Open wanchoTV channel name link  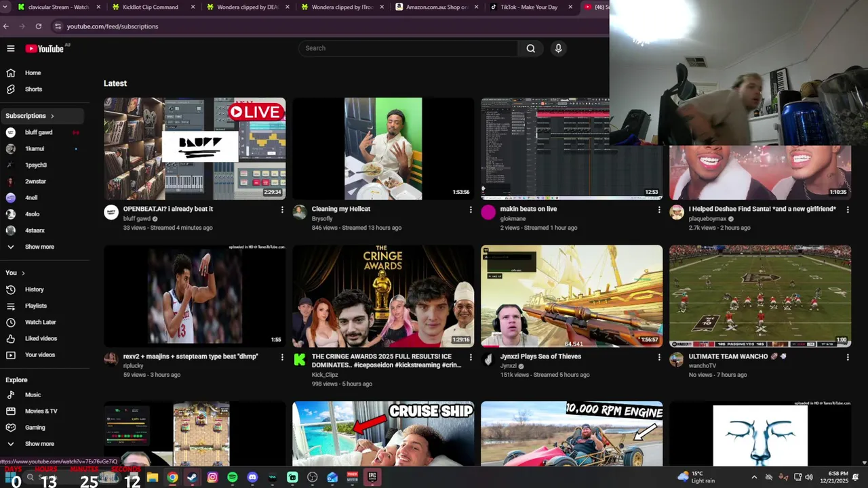703,366
